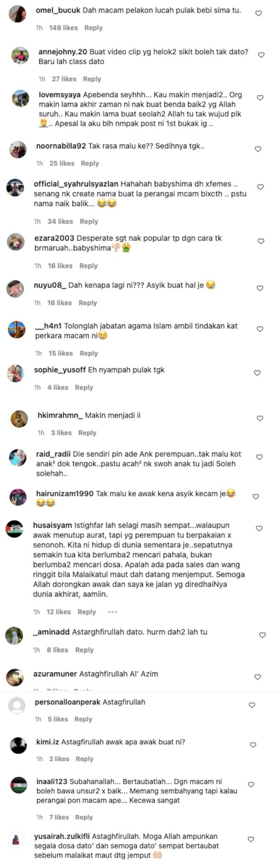Tap heart next to ezara2003's comment

click(x=261, y=241)
